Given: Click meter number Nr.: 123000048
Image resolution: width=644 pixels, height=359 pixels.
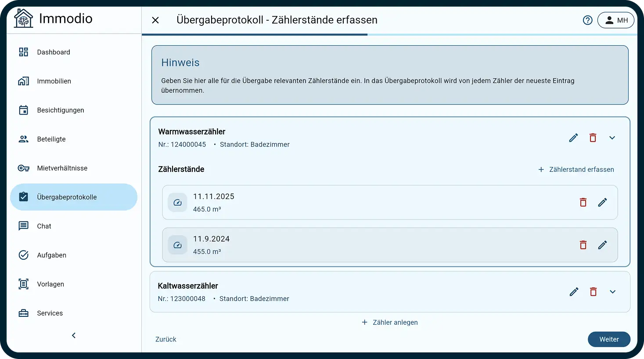Looking at the screenshot, I should click(x=182, y=298).
